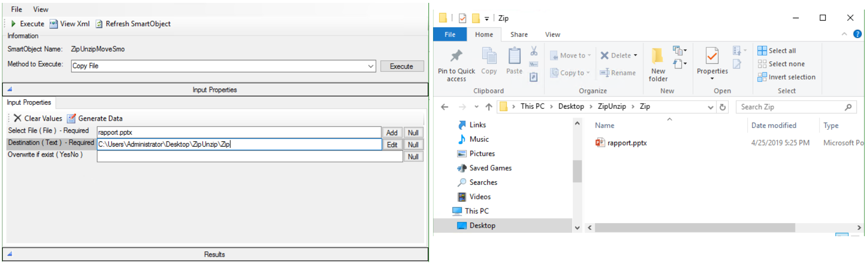The image size is (868, 263).
Task: Open Method to Execute dropdown
Action: pyautogui.click(x=371, y=66)
